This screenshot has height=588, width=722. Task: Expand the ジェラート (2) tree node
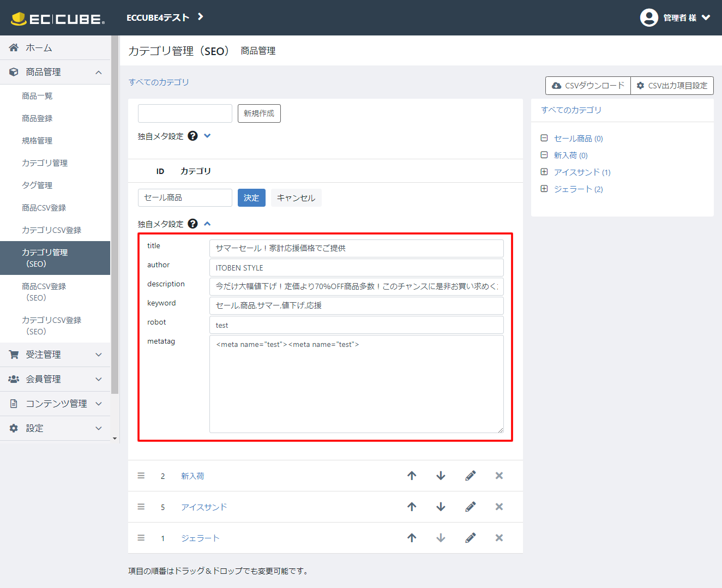[x=544, y=189]
